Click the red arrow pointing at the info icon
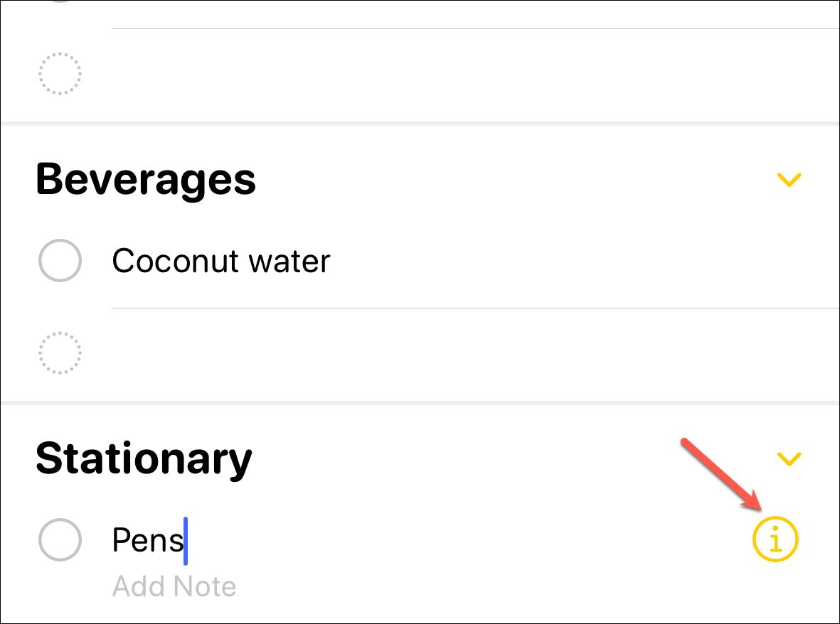This screenshot has width=840, height=624. [x=722, y=475]
